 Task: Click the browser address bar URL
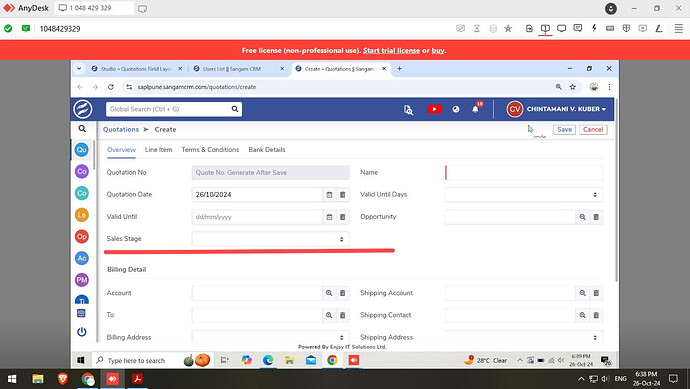[x=197, y=87]
